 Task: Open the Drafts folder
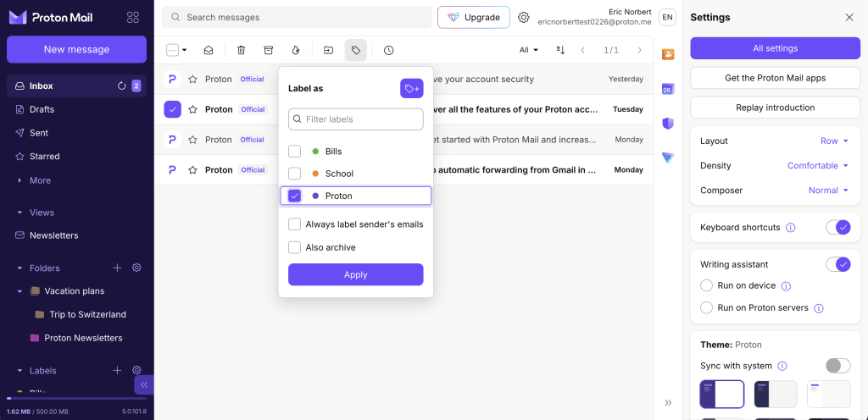coord(76,109)
